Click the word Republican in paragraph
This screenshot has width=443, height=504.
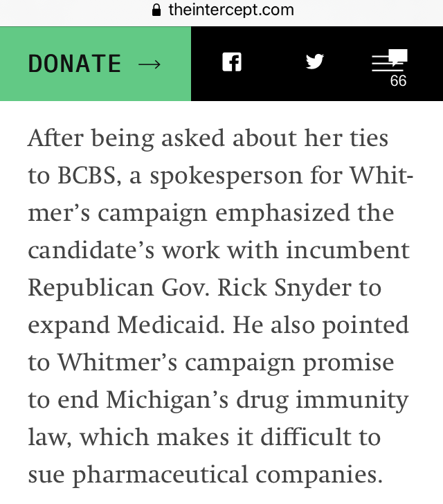click(91, 288)
